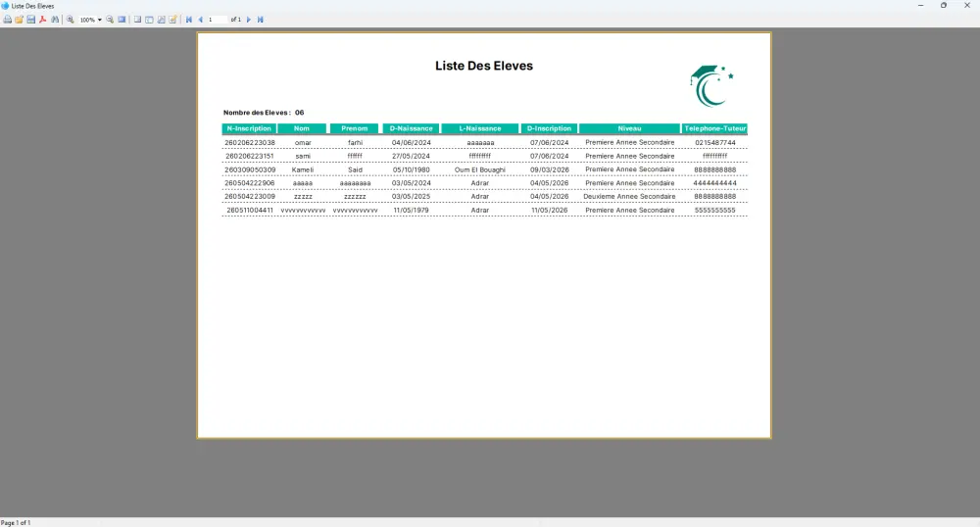Export the report to PDF

(x=42, y=20)
